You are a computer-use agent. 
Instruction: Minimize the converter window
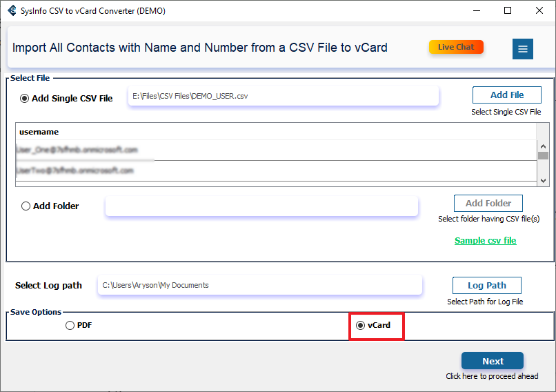tap(477, 10)
